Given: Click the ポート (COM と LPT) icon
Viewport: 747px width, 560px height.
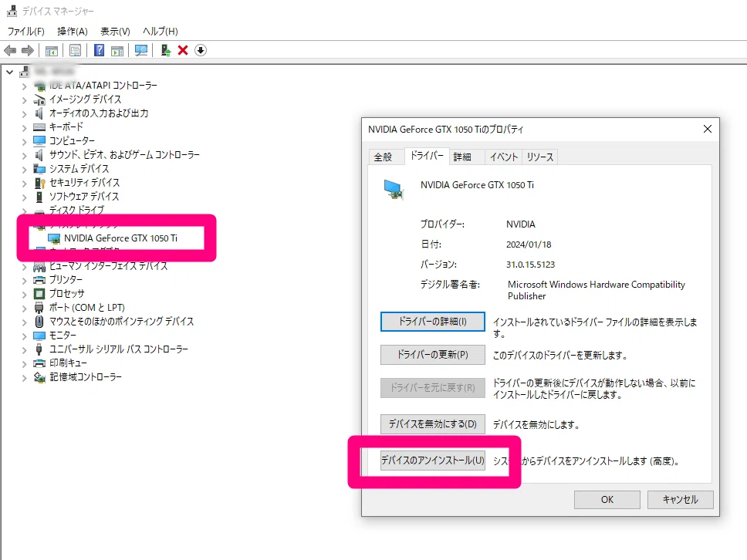Looking at the screenshot, I should tap(39, 308).
